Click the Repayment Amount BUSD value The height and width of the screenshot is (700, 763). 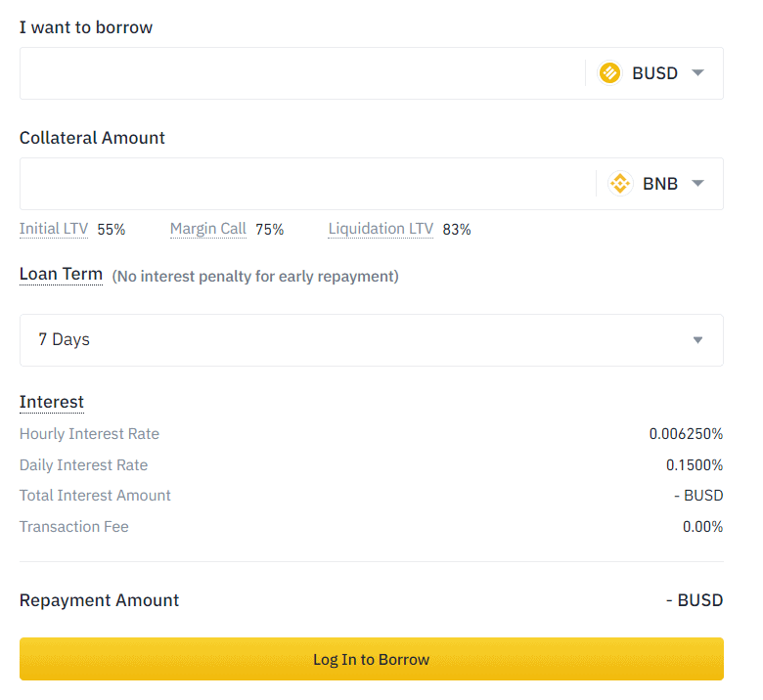(695, 600)
